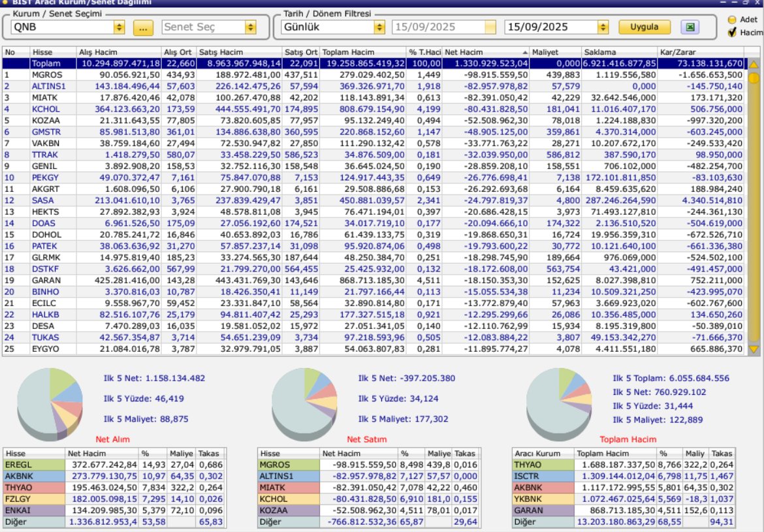The image size is (764, 532).
Task: Sort Net Alım table by Takas header
Action: 211,453
